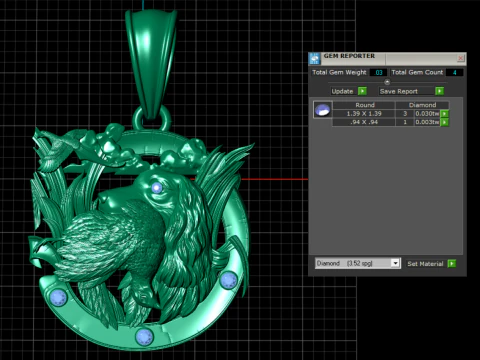
Task: Collapse panel with small round expander button
Action: [387, 82]
